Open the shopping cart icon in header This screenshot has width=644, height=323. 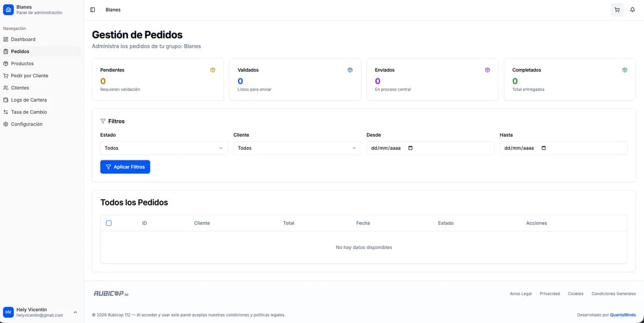[x=617, y=10]
